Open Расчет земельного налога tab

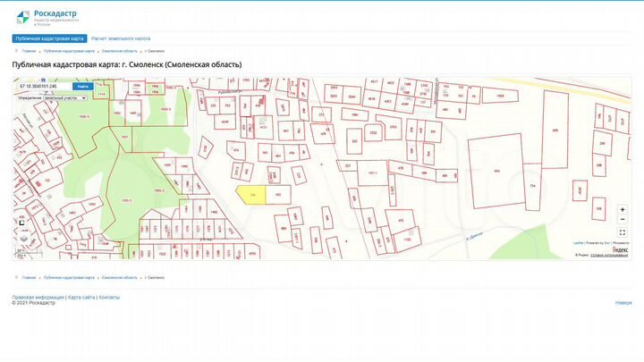[x=121, y=38]
